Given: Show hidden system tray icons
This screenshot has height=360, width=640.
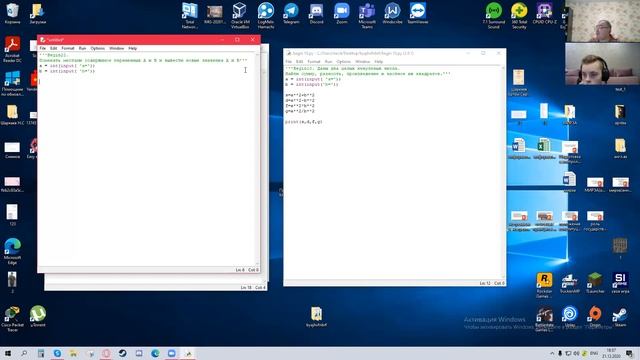Looking at the screenshot, I should pos(552,353).
